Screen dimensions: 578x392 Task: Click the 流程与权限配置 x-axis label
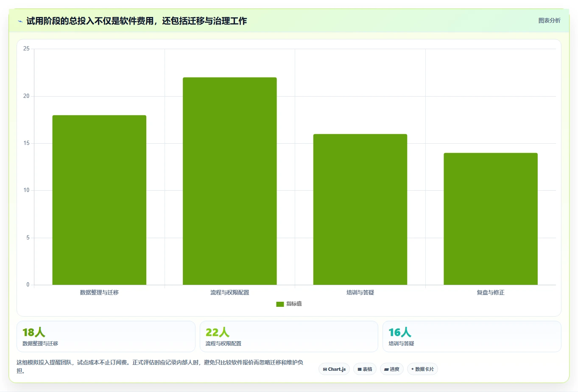pyautogui.click(x=230, y=292)
